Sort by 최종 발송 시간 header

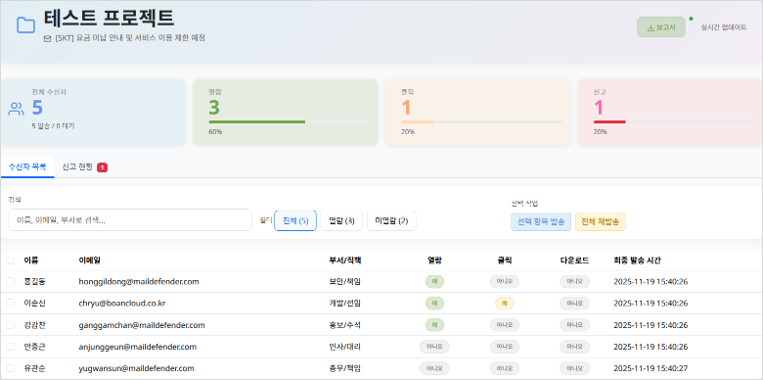(x=637, y=260)
